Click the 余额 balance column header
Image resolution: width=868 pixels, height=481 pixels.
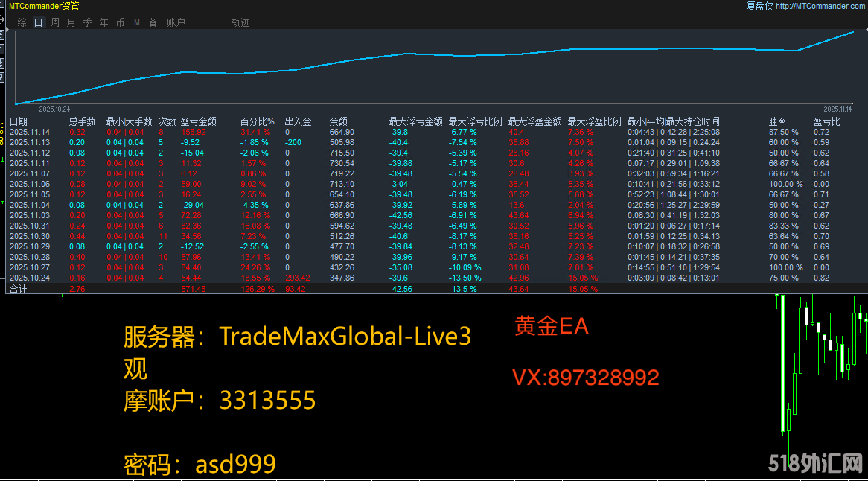[x=338, y=121]
